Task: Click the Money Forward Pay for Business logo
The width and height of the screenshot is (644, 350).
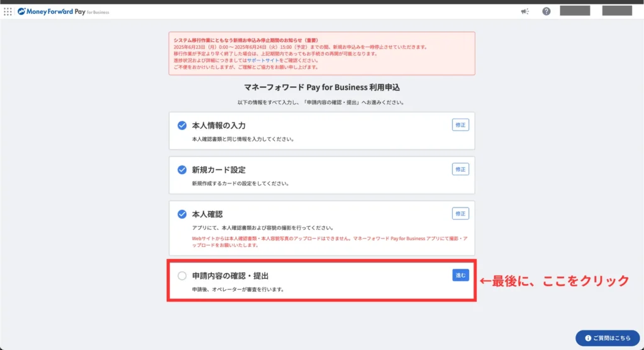Action: point(63,11)
